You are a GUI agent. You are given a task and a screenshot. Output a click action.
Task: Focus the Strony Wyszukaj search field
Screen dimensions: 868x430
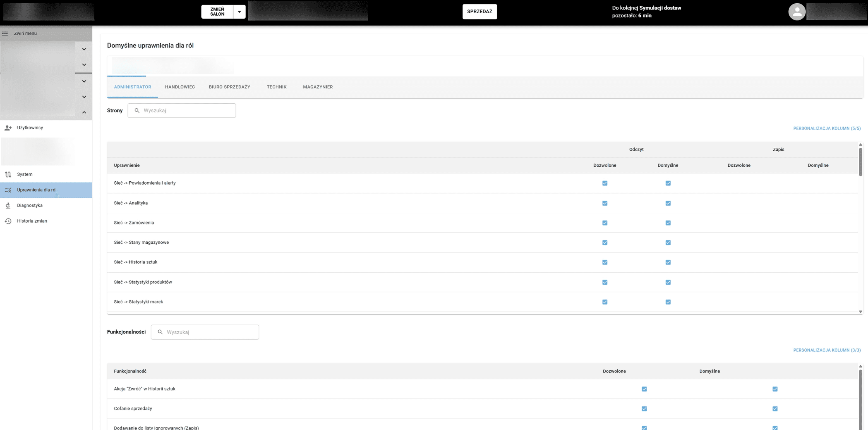click(x=182, y=110)
